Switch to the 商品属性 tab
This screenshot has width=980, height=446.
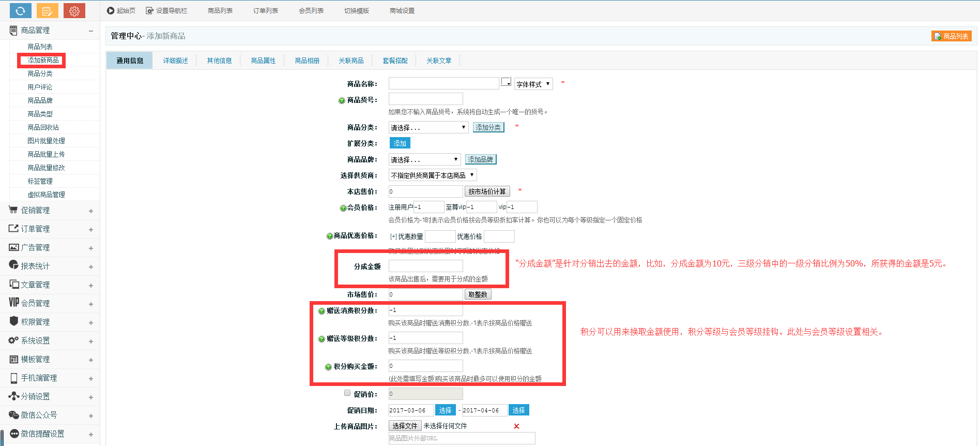point(263,61)
